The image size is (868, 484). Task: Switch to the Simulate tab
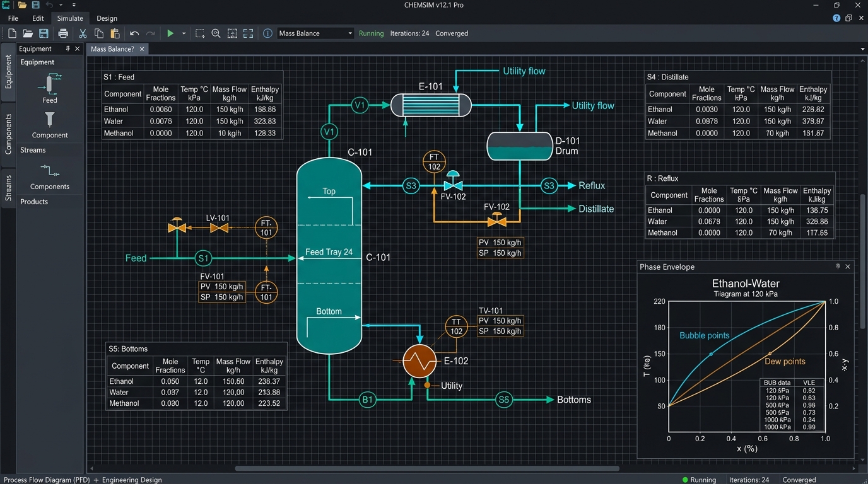click(x=70, y=18)
